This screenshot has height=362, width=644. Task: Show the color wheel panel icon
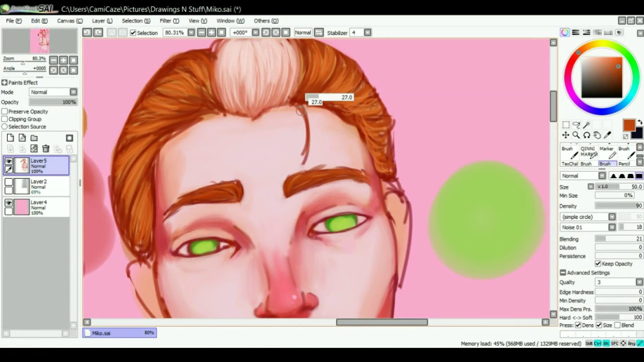pos(565,33)
